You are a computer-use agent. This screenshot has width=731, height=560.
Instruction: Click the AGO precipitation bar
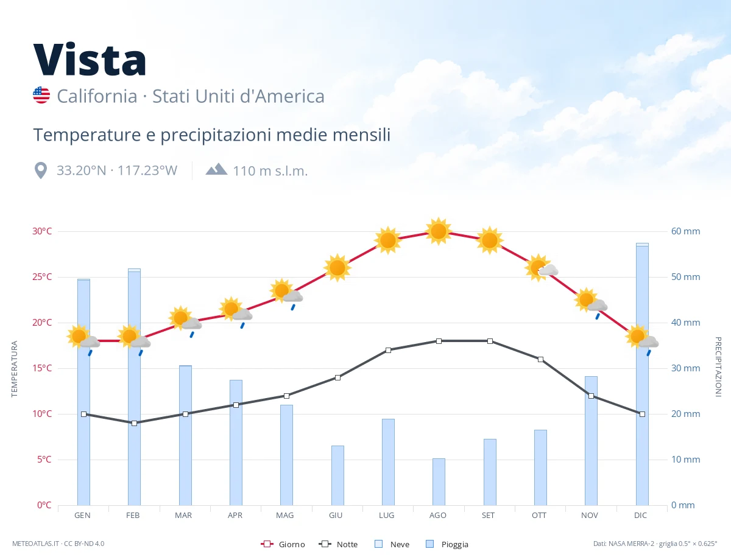(x=439, y=481)
